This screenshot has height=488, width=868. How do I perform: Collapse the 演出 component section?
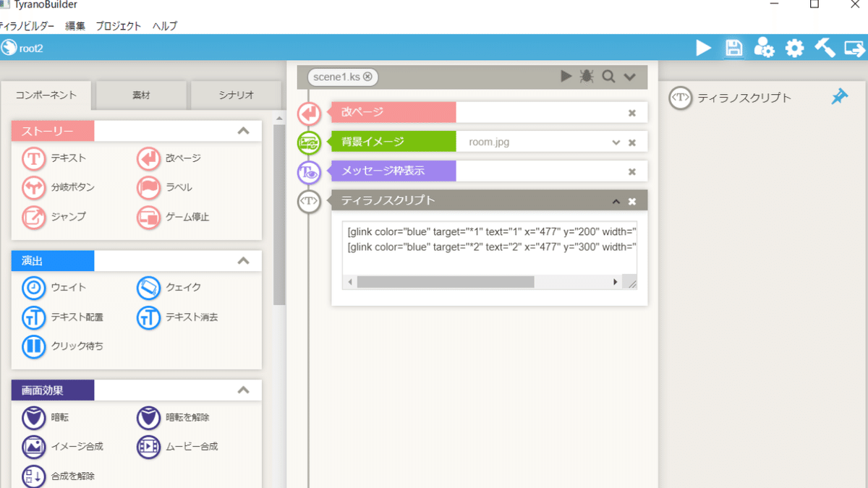[244, 260]
